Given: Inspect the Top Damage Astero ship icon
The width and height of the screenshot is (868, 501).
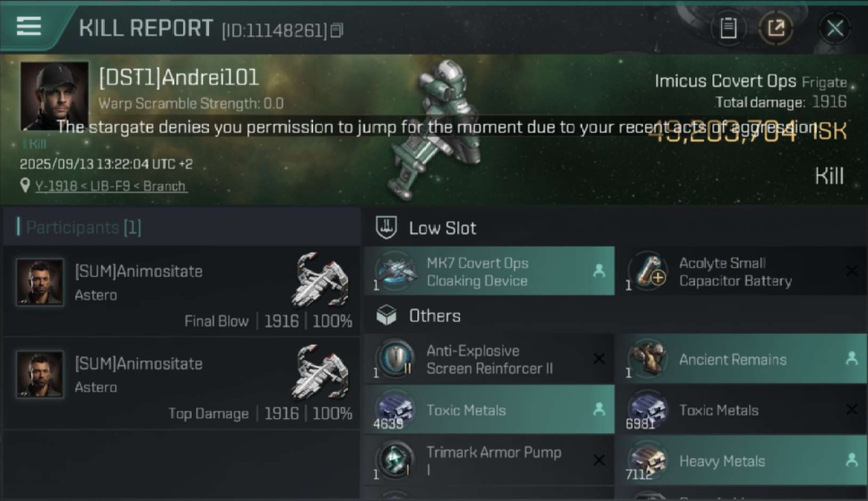Looking at the screenshot, I should point(320,371).
